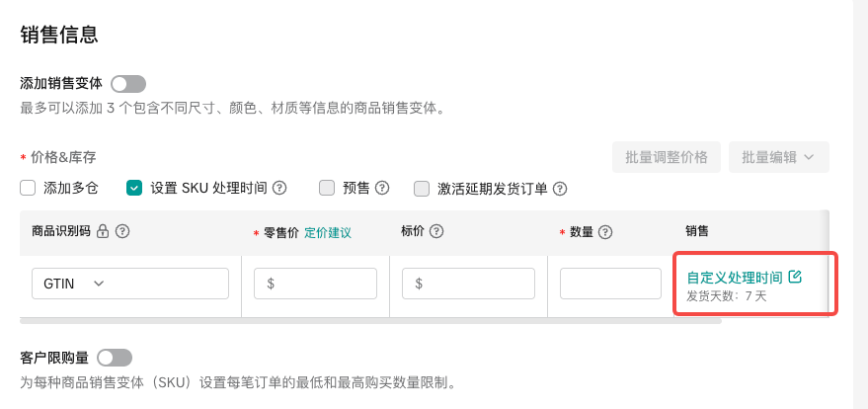Click help icon beside 激活延期发货订单
868x409 pixels.
560,189
